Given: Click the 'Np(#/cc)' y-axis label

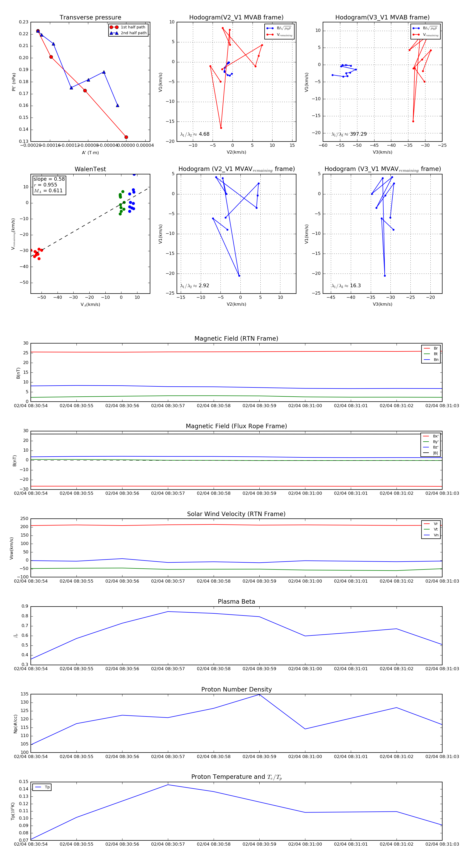Looking at the screenshot, I should coord(15,724).
